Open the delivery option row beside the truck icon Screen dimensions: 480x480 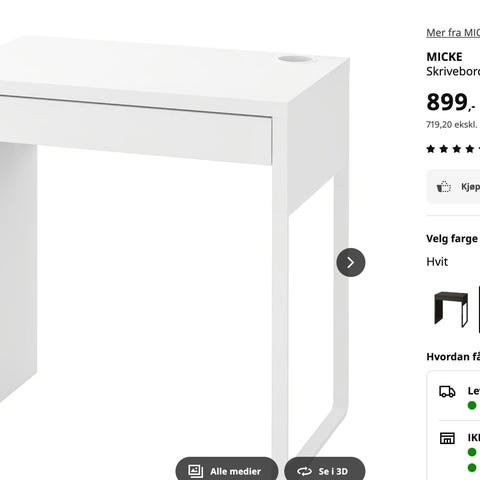tap(459, 397)
